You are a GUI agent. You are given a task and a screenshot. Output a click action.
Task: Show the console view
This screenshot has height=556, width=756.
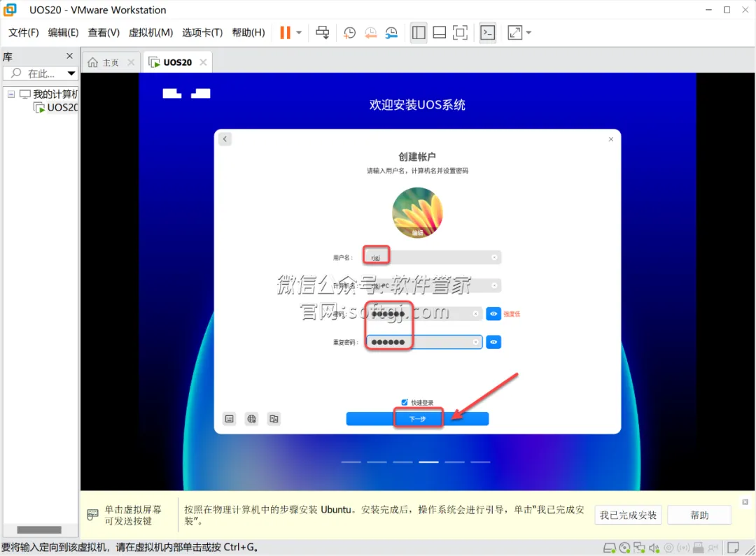pos(487,33)
